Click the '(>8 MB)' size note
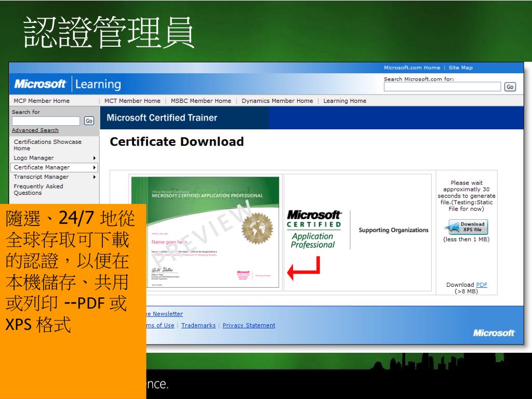Screen dimensions: 532x399 (x=466, y=291)
